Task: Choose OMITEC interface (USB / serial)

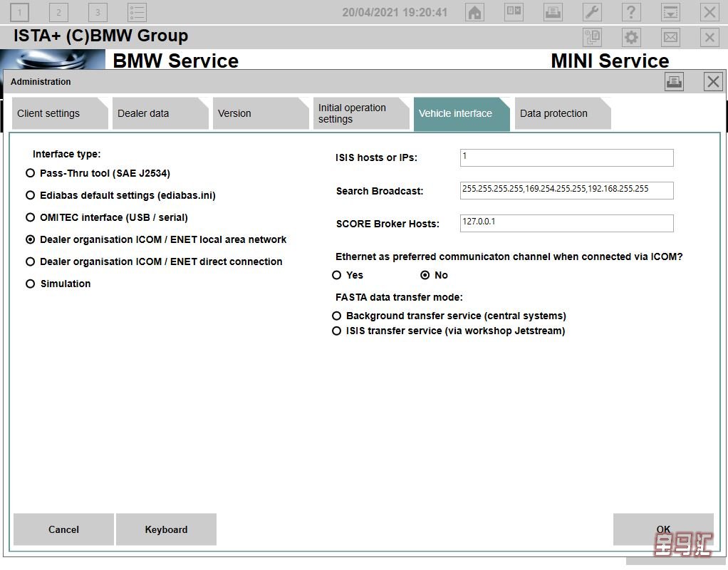Action: coord(107,217)
